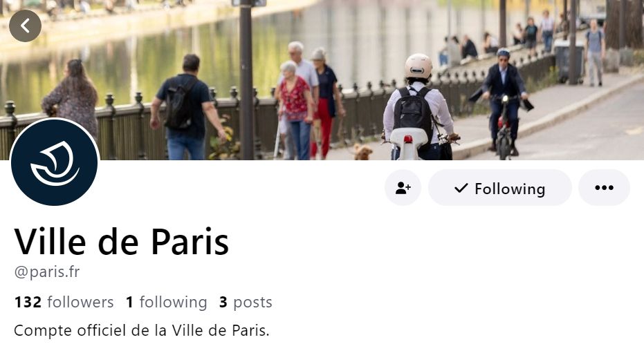Click the word followers beside 132
Viewport: 644px width, 353px height.
80,302
